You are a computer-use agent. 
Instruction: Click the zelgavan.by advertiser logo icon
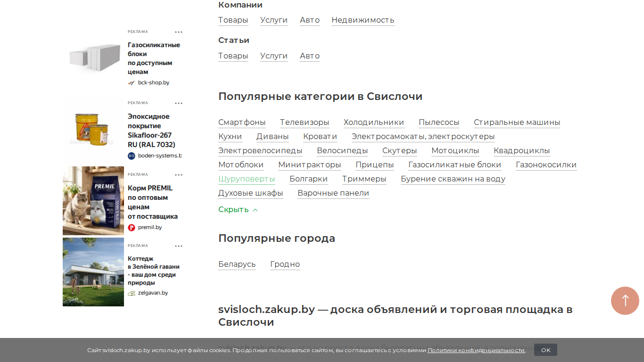pos(132,293)
